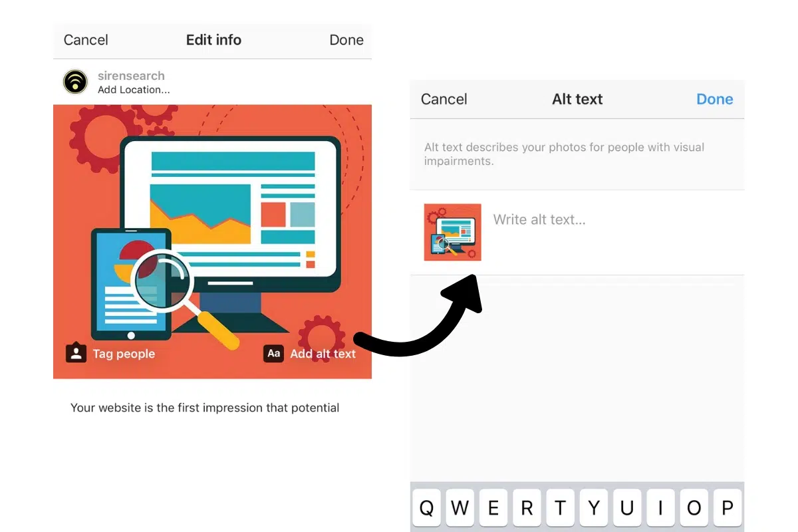Tap the small post thumbnail in Alt text
798x532 pixels.
click(453, 232)
